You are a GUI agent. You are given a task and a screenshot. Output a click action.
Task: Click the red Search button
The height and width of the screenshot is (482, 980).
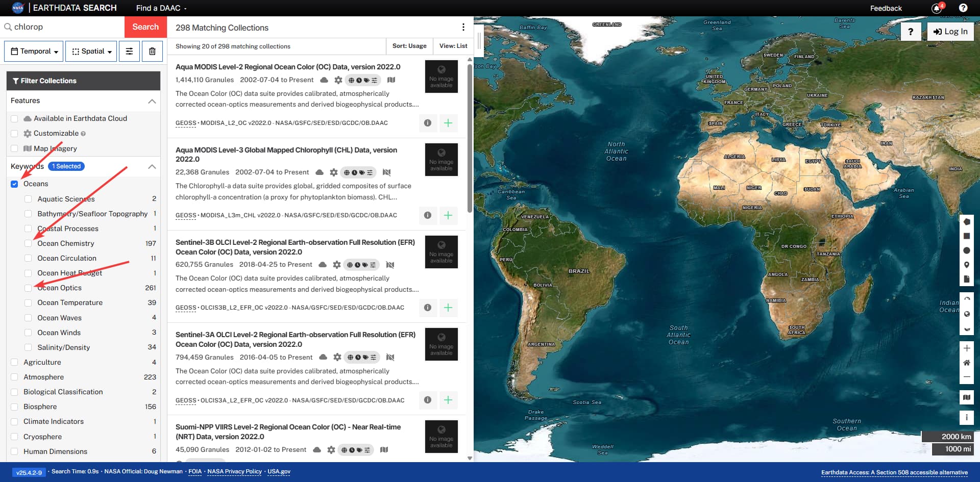coord(145,27)
